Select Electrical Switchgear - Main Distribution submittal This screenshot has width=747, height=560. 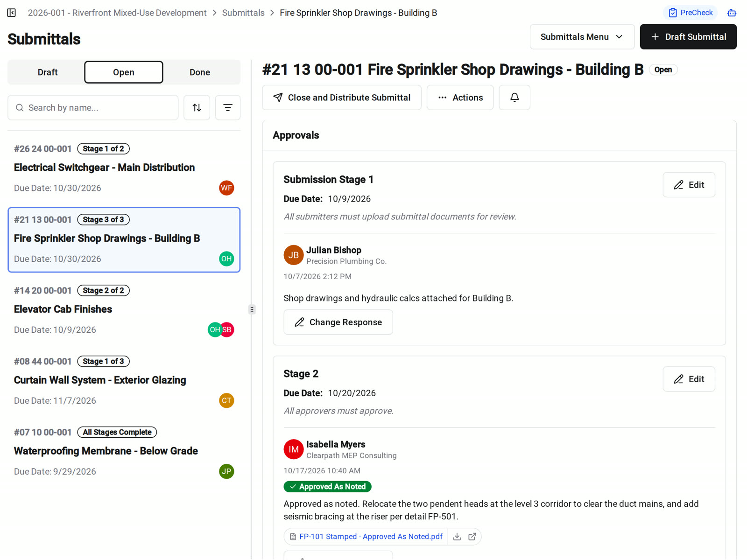(x=124, y=169)
